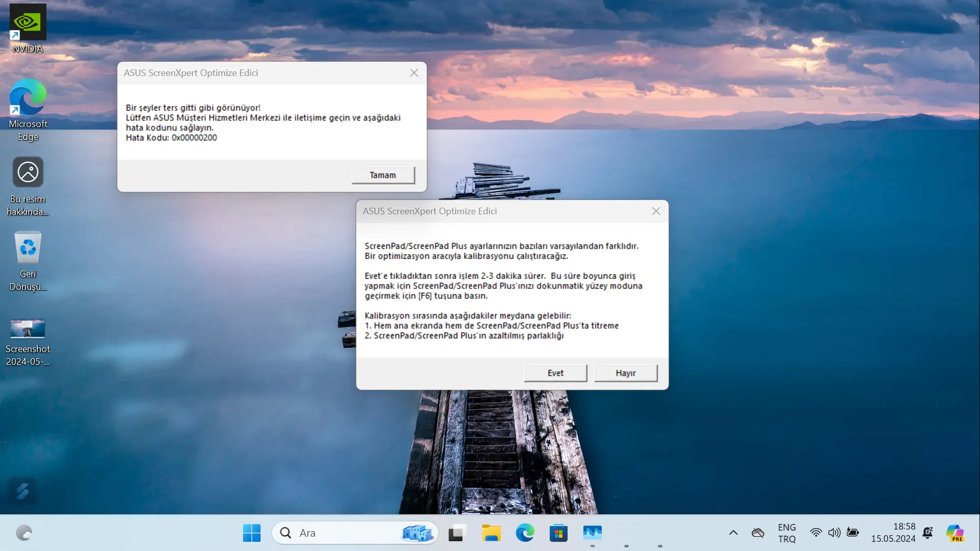Click the 'Hata Kodu: 0x00000200' text
The image size is (980, 551).
tap(171, 138)
